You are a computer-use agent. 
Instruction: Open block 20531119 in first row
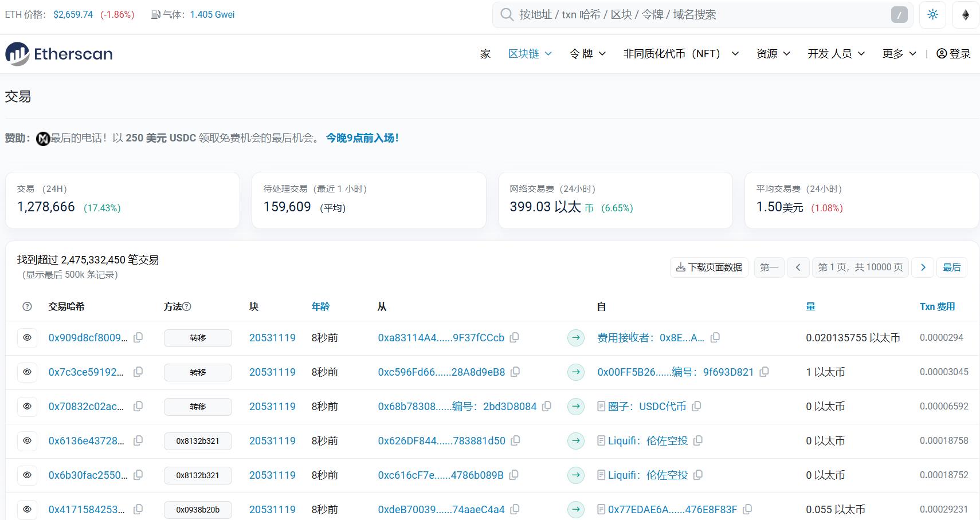pyautogui.click(x=272, y=338)
